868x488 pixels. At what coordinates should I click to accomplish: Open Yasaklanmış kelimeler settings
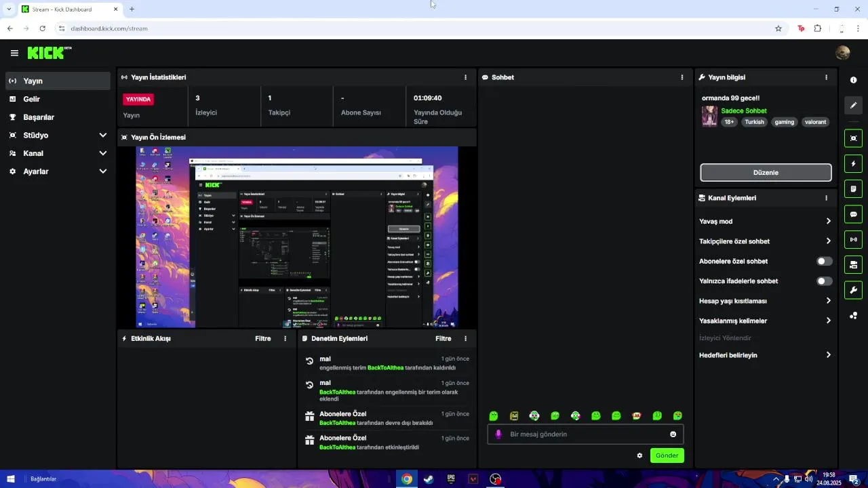pos(765,321)
